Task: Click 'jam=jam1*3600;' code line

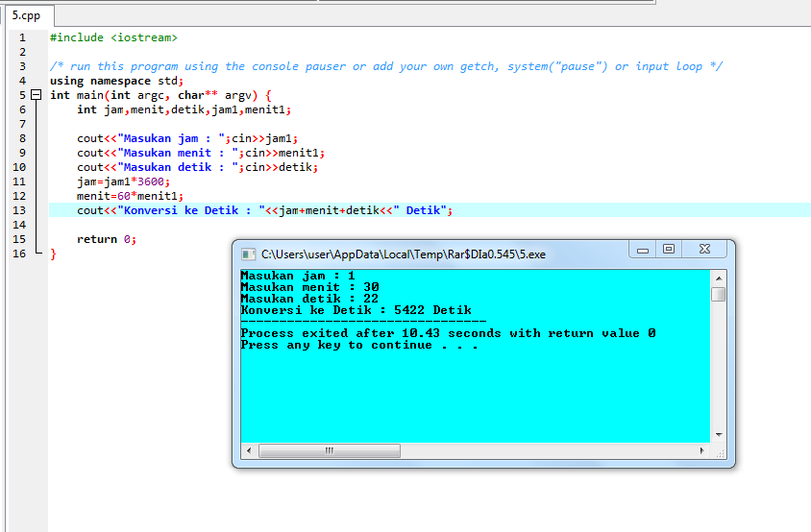Action: coord(123,182)
